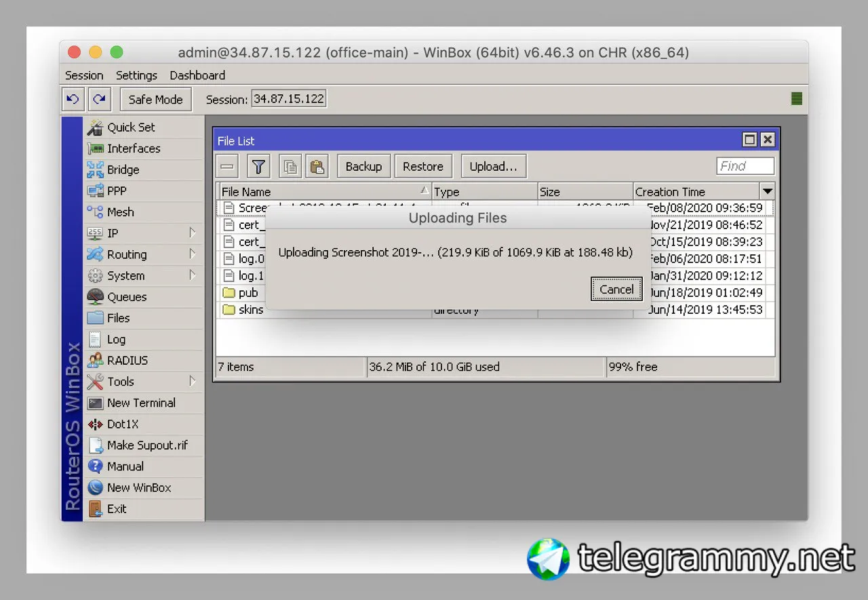Click the Undo arrow icon
The width and height of the screenshot is (868, 600).
pyautogui.click(x=73, y=99)
